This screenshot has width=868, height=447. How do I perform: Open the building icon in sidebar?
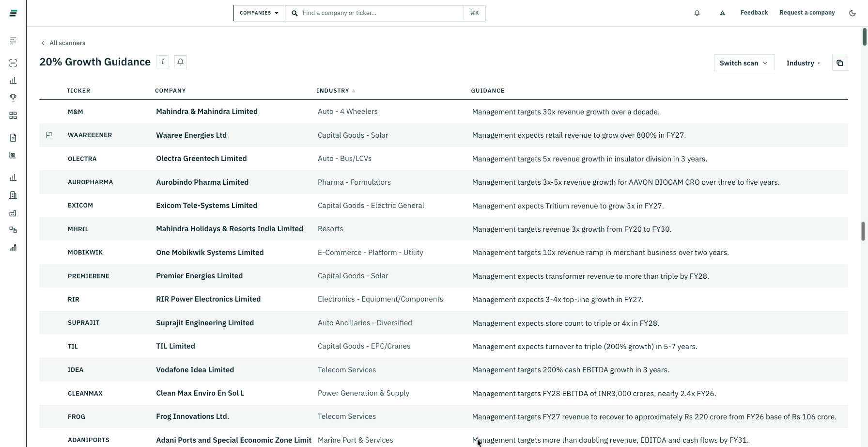(13, 195)
